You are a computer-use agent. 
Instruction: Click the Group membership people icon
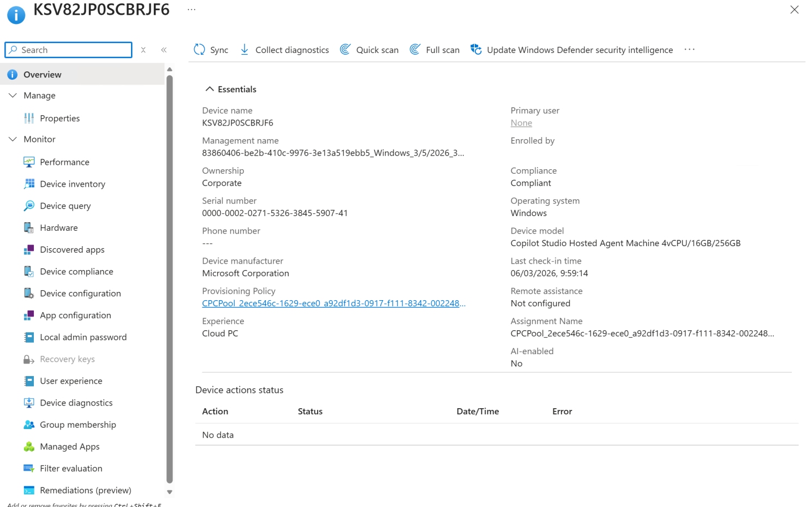[x=29, y=425]
